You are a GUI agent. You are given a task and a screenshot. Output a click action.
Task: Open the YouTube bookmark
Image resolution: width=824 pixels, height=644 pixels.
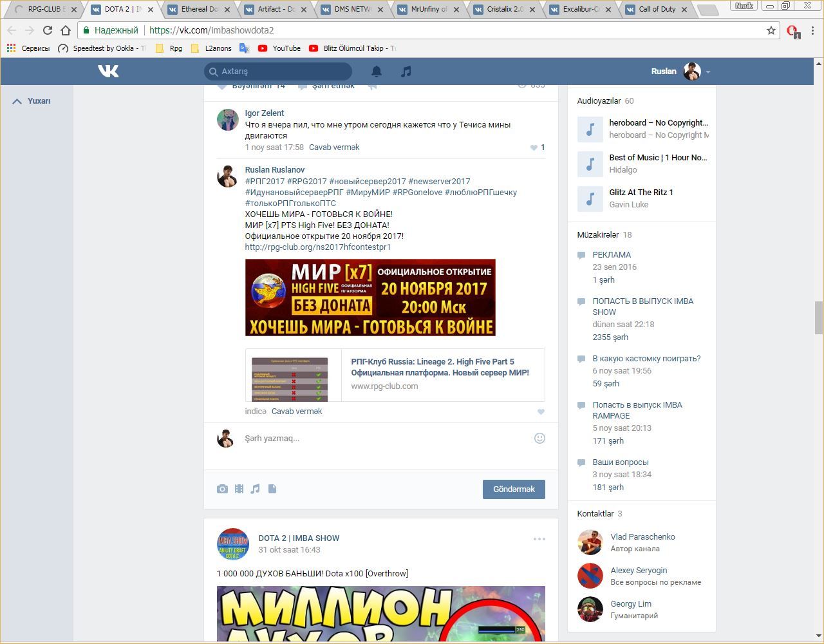point(279,48)
